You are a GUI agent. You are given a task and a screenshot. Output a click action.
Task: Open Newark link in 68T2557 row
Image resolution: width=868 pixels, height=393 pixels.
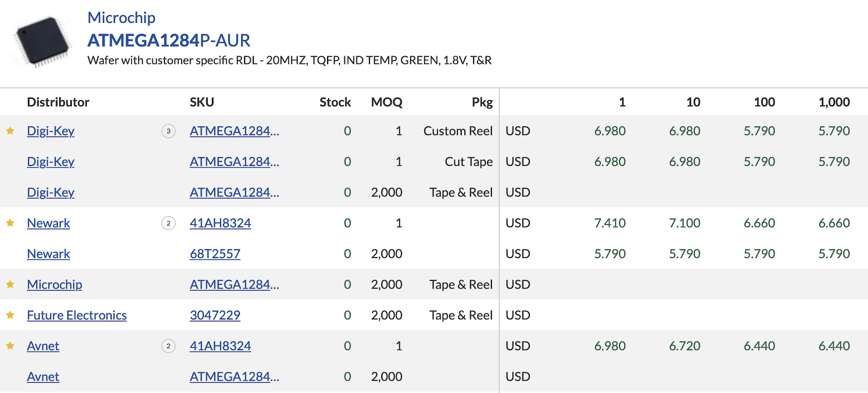pyautogui.click(x=48, y=254)
